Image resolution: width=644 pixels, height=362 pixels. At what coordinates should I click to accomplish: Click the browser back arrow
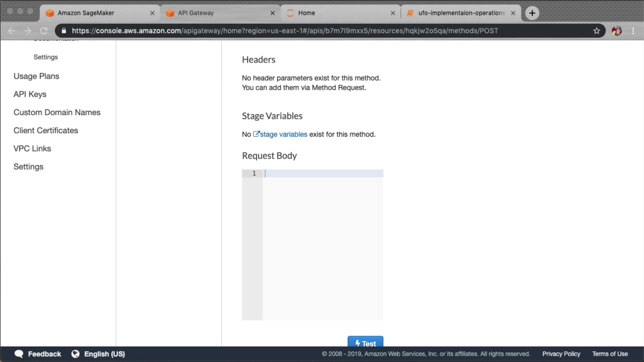[x=12, y=31]
